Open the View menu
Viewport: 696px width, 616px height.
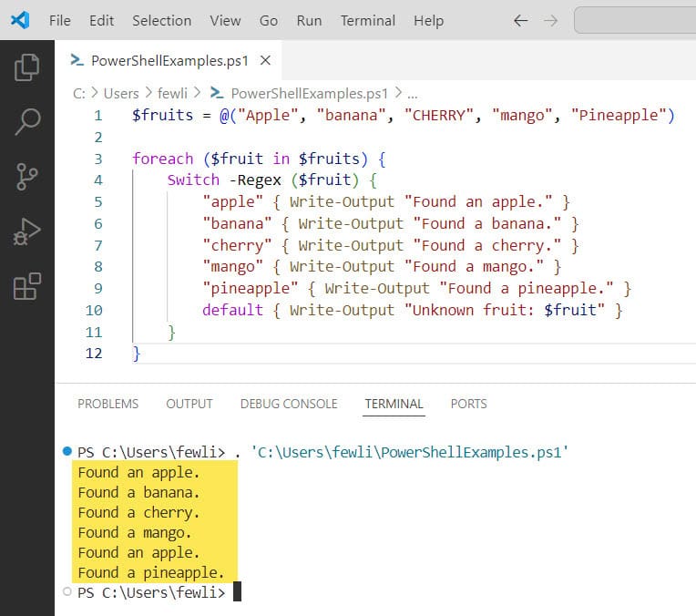225,20
